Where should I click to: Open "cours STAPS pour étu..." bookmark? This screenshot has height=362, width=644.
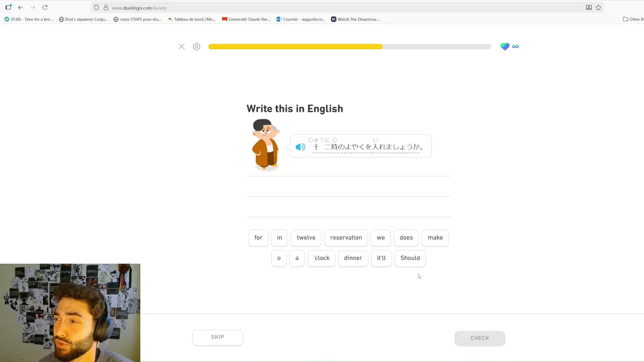coord(137,19)
